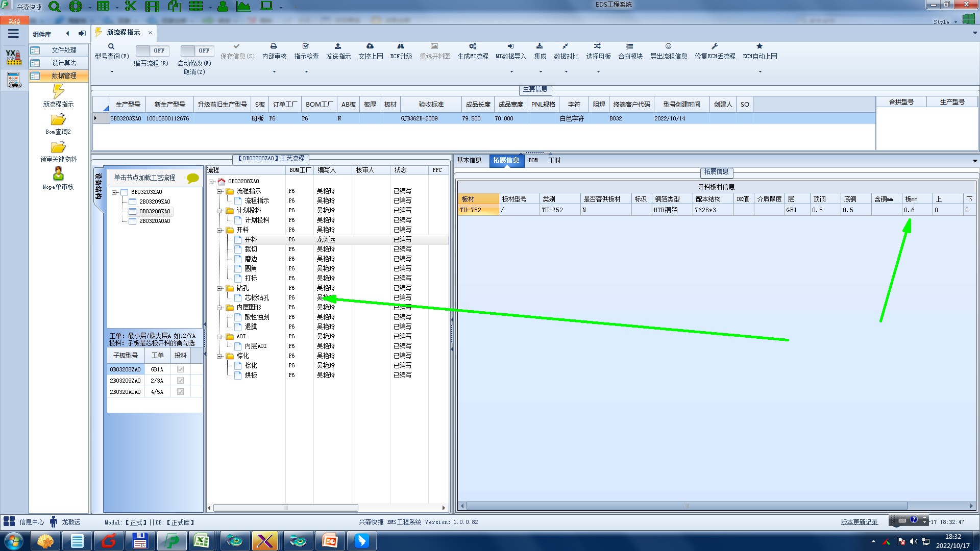Switch to the 基本信息 tab
Viewport: 980px width, 551px height.
point(469,161)
